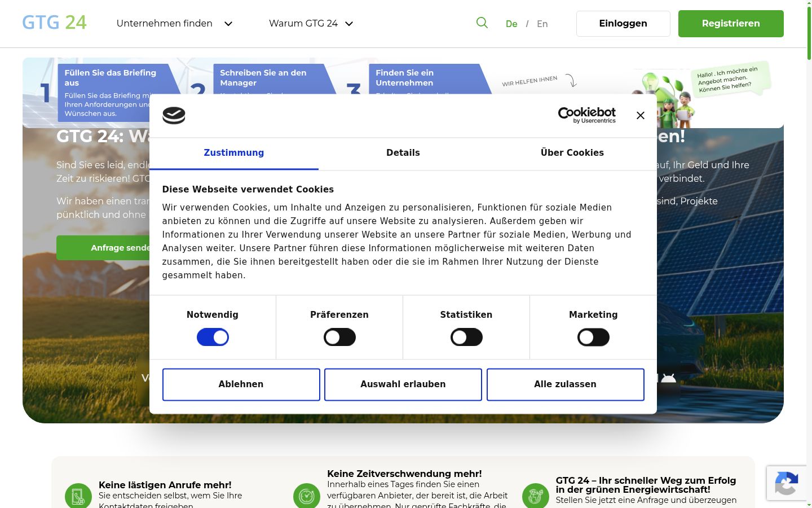Click the Keine lästigen Anrufe mehr! heading
Screen dimensions: 812x508
[x=165, y=485]
